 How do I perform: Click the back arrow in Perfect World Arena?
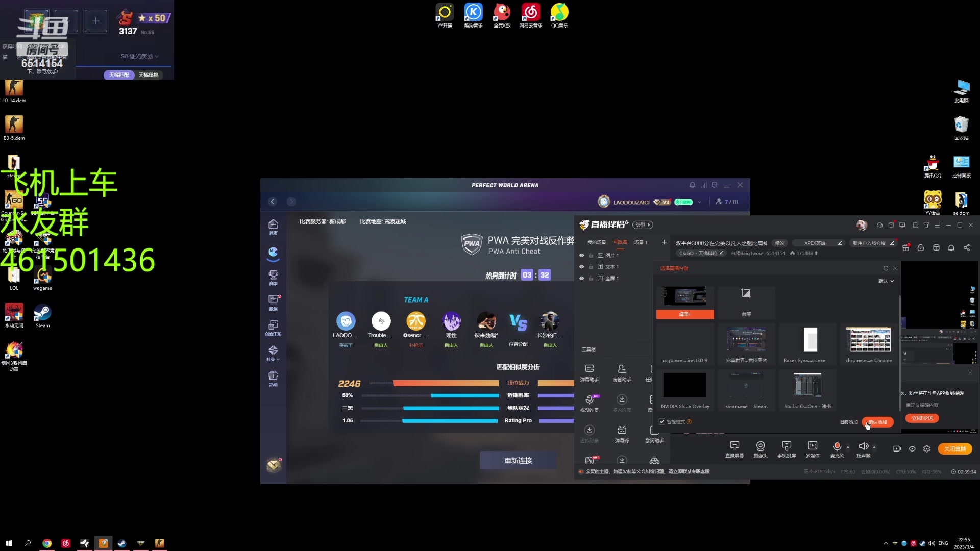tap(273, 202)
